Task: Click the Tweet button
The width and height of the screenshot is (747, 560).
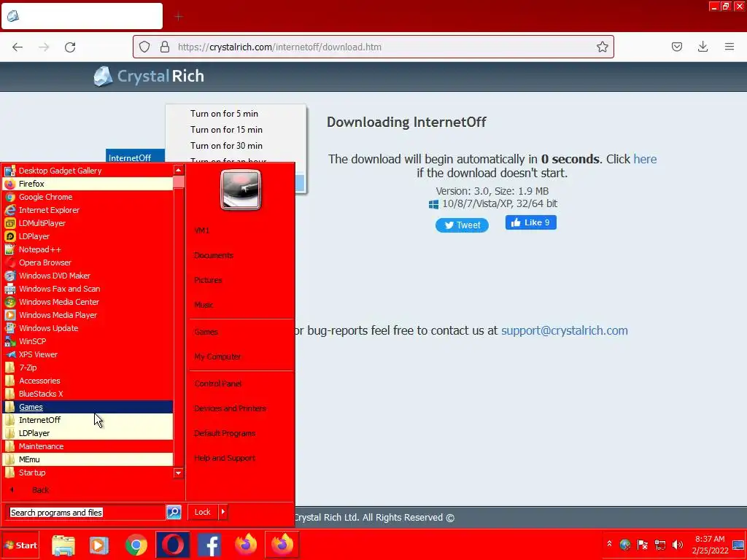Action: (462, 225)
